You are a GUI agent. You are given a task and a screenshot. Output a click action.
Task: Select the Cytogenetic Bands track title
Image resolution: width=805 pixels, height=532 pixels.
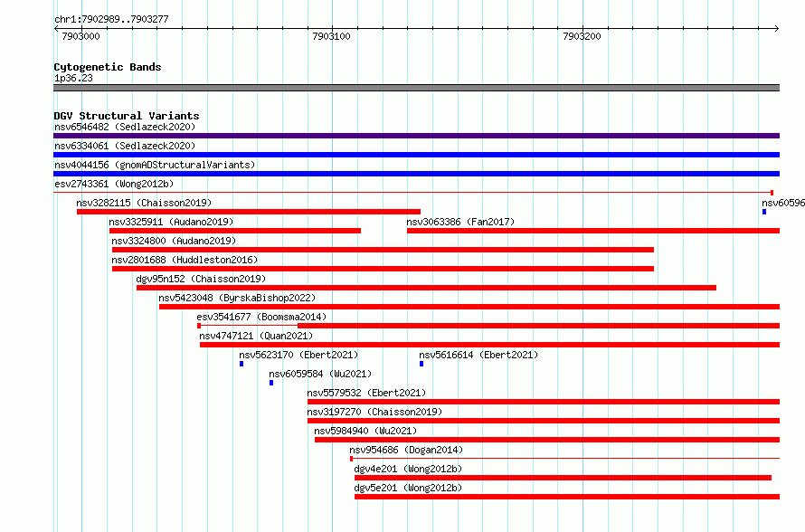click(108, 67)
